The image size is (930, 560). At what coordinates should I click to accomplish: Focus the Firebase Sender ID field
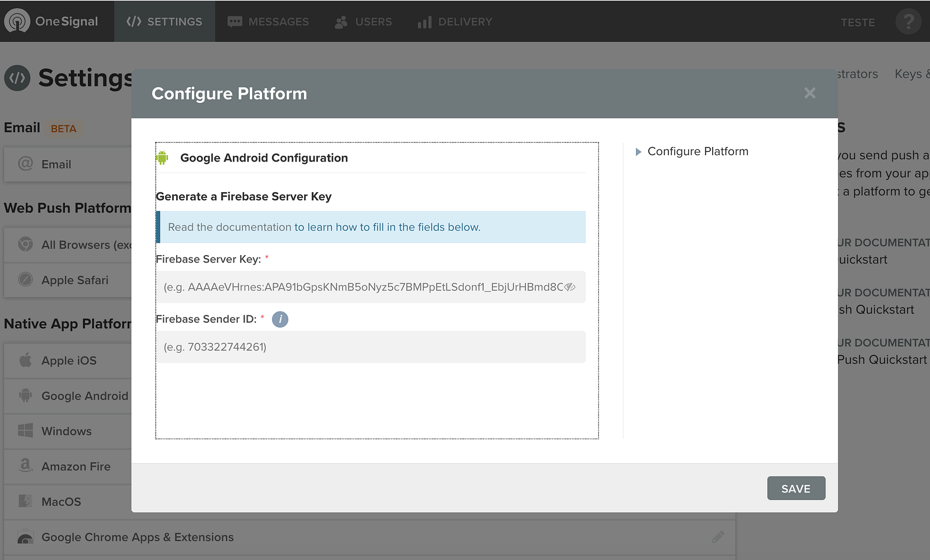click(x=370, y=347)
